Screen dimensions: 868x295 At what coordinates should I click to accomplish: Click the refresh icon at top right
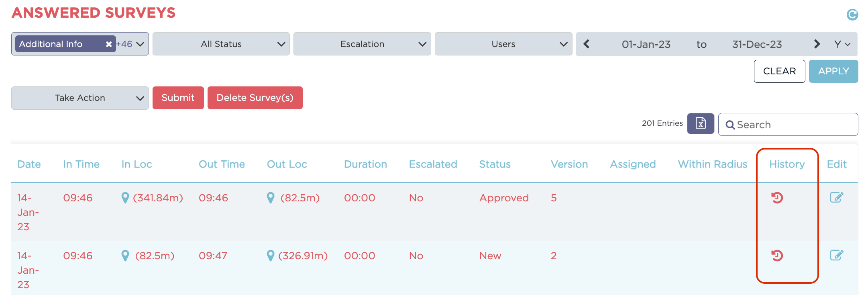pos(852,15)
